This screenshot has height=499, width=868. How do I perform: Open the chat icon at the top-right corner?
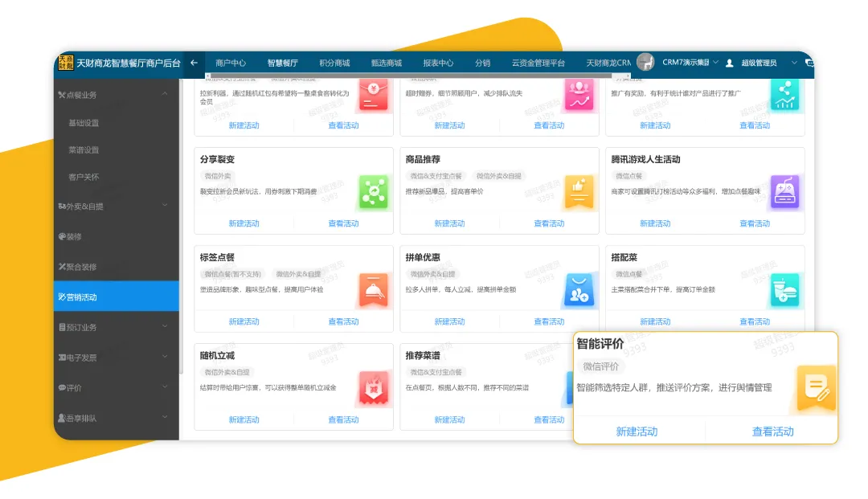click(809, 63)
